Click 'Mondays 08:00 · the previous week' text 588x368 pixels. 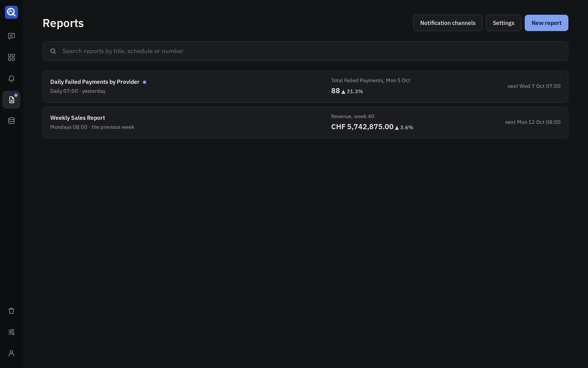tap(92, 127)
